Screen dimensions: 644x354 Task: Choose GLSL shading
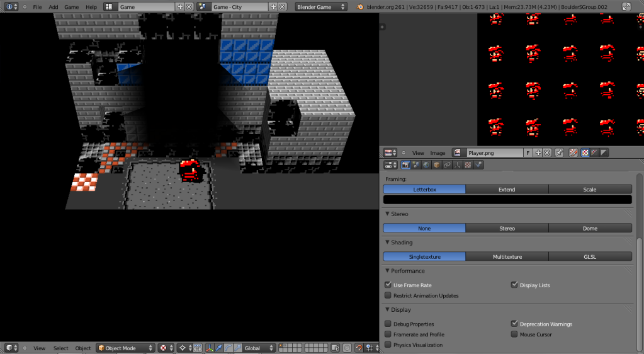590,256
